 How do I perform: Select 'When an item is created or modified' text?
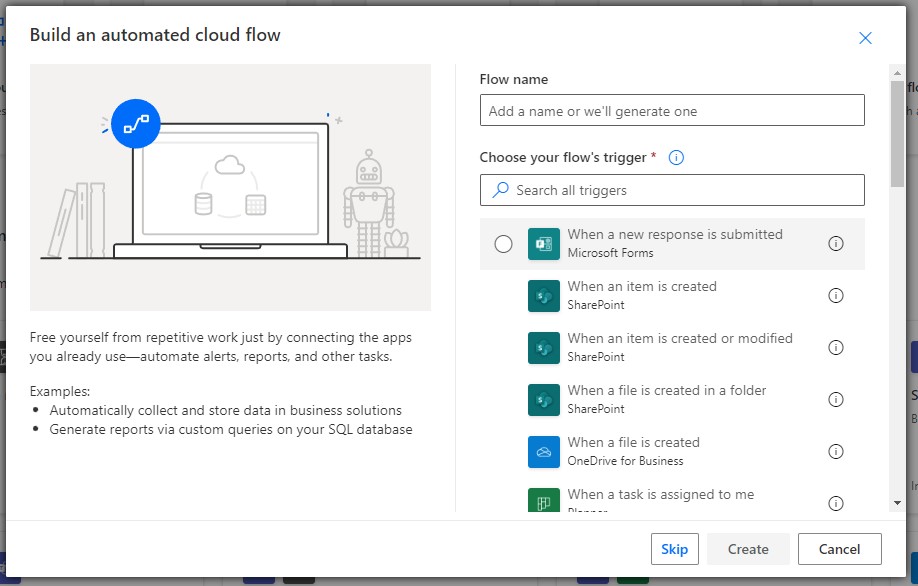point(680,338)
